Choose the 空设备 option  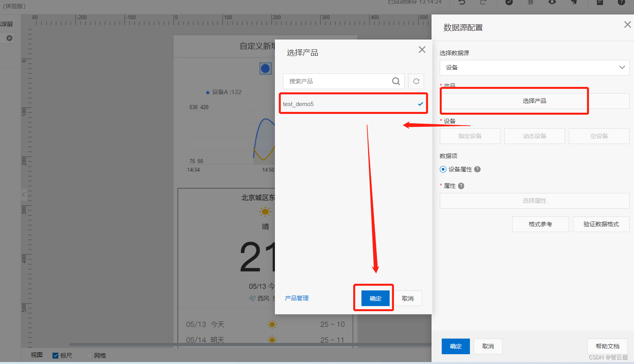coord(599,136)
